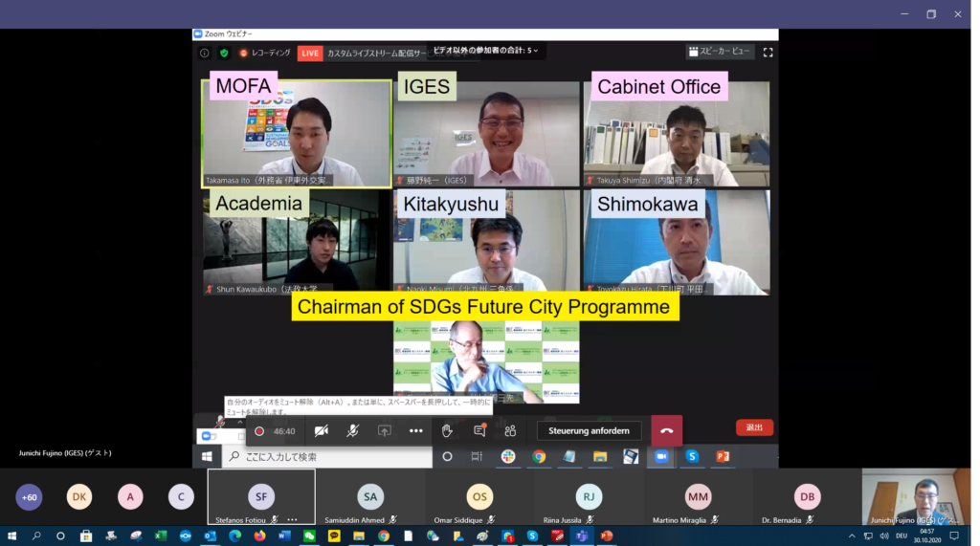Open the conversation chat icon
Viewport: 980px width, 546px height.
coord(479,431)
